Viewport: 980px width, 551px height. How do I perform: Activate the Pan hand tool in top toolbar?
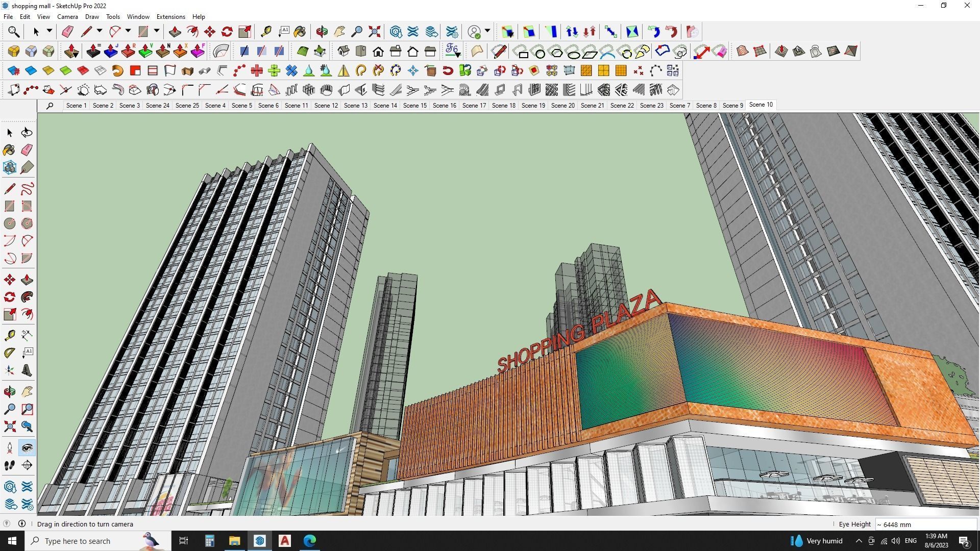click(x=339, y=32)
